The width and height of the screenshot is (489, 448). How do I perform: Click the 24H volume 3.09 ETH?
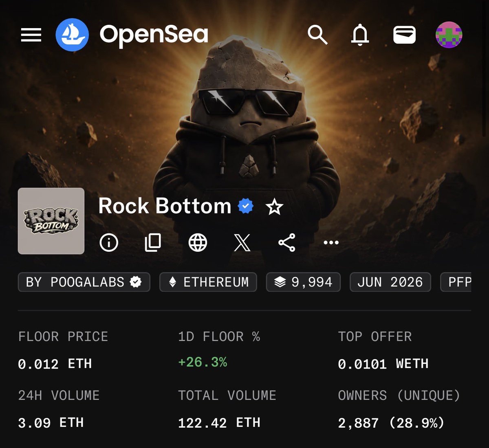pos(51,423)
